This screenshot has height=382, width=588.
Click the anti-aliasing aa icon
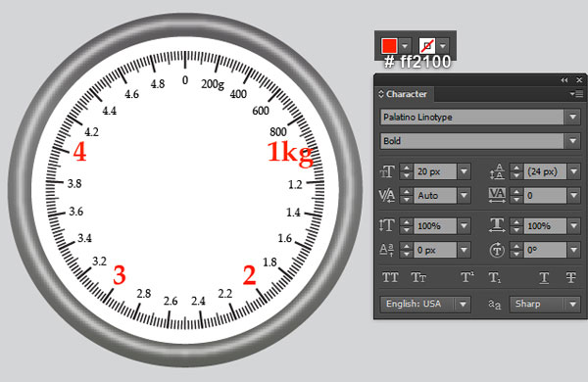(x=495, y=305)
